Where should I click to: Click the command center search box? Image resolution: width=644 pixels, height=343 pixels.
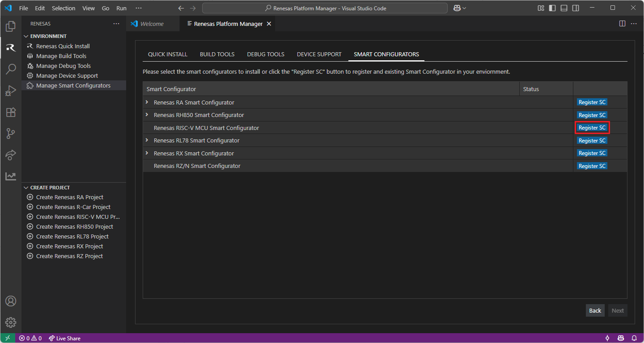click(325, 8)
